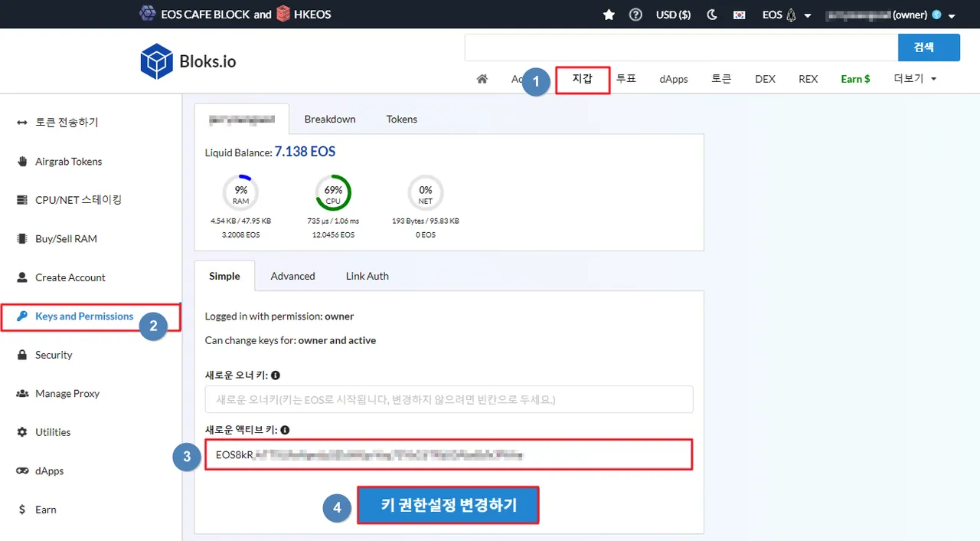The height and width of the screenshot is (541, 980).
Task: Select the blurred account name tab
Action: pos(242,119)
